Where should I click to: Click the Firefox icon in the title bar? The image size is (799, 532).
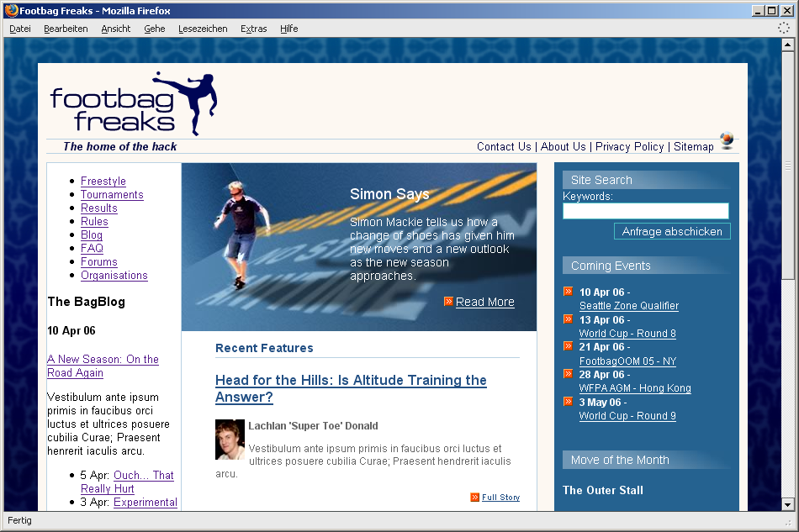tap(11, 10)
